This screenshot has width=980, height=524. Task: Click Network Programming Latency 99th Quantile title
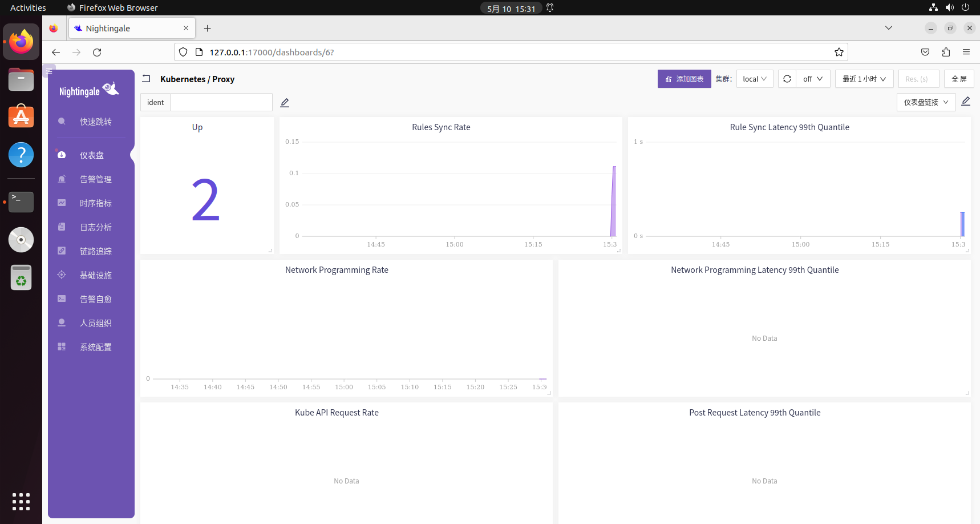click(755, 270)
